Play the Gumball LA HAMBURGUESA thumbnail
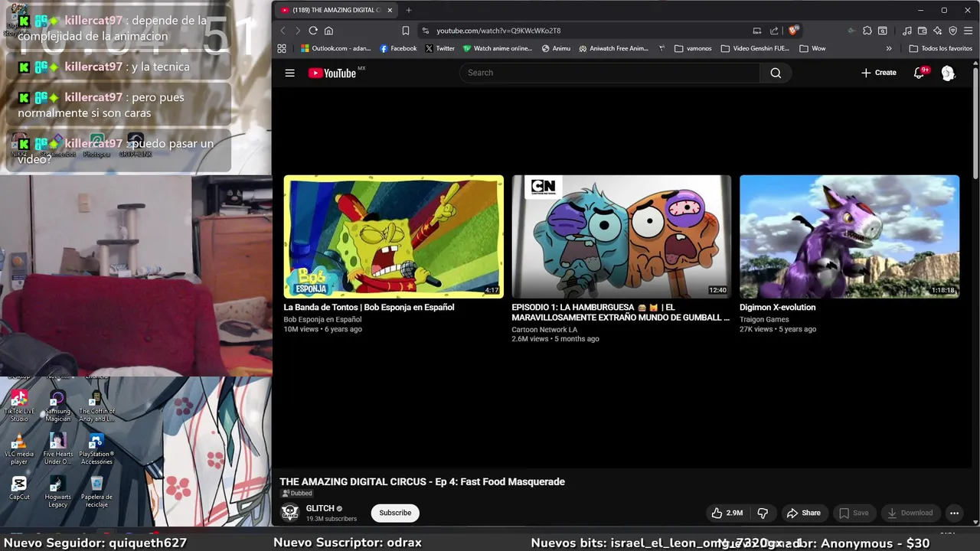 pos(622,236)
